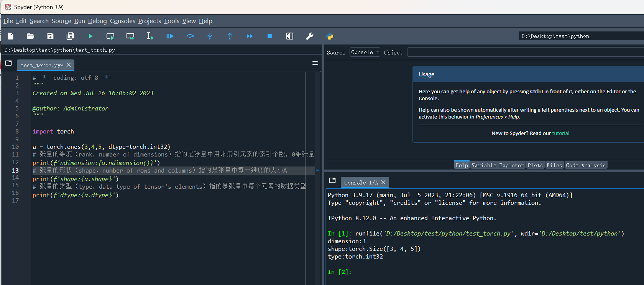Maximize the current pane
Image resolution: width=644 pixels, height=285 pixels.
click(x=290, y=36)
